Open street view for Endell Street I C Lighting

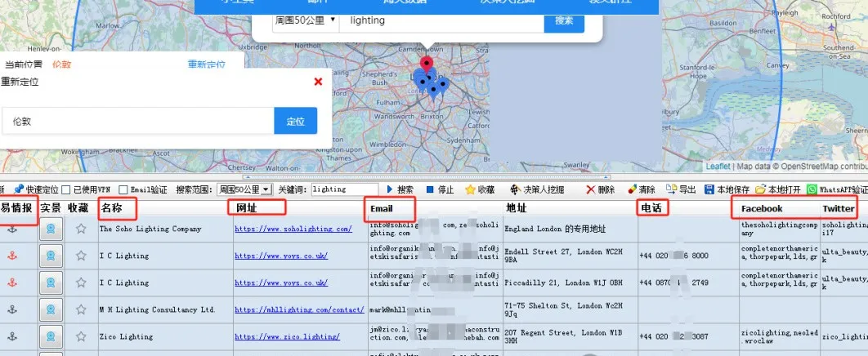(51, 256)
